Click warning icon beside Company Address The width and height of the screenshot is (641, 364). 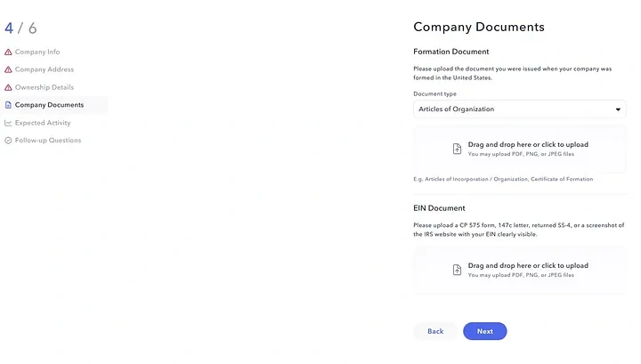(8, 69)
